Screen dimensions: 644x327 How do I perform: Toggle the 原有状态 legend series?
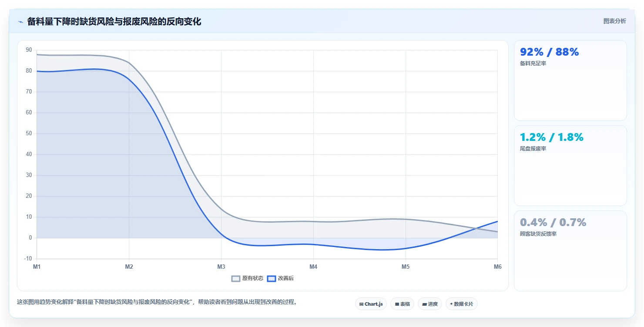247,278
